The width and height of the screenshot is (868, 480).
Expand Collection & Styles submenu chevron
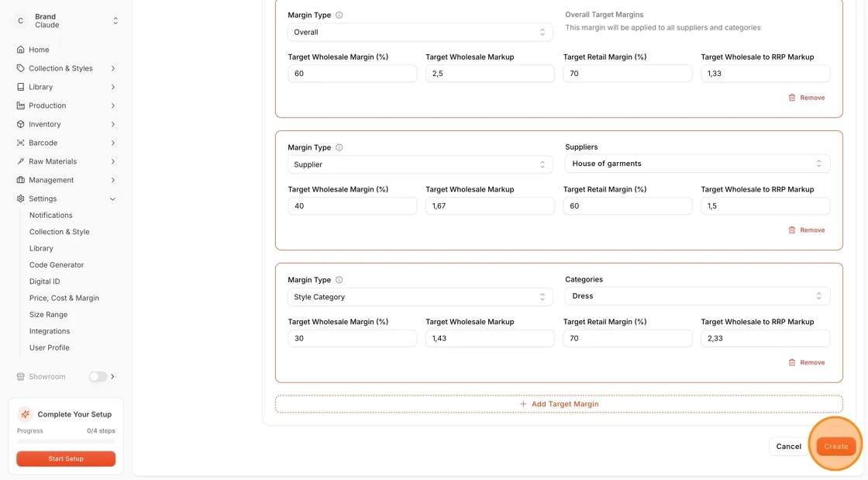coord(113,68)
